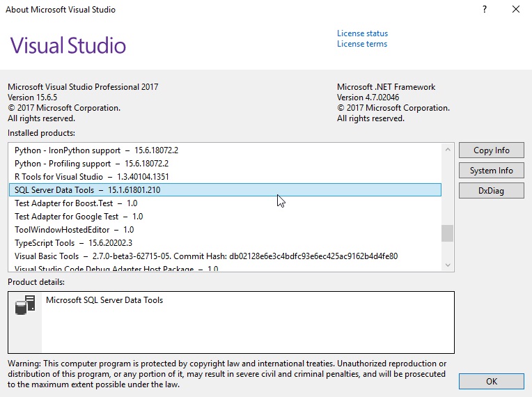Screen dimensions: 532x397
Task: Select Test Adapter for Google Test row
Action: click(226, 217)
